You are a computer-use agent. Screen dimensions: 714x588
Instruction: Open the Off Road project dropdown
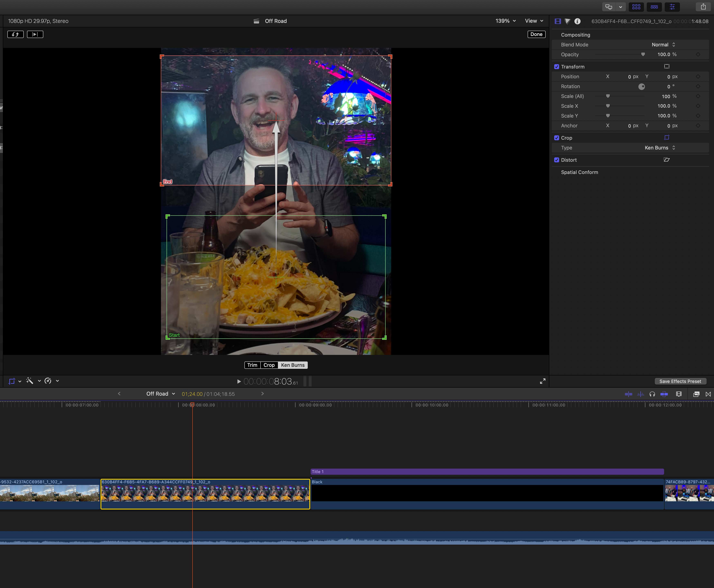[x=160, y=394]
